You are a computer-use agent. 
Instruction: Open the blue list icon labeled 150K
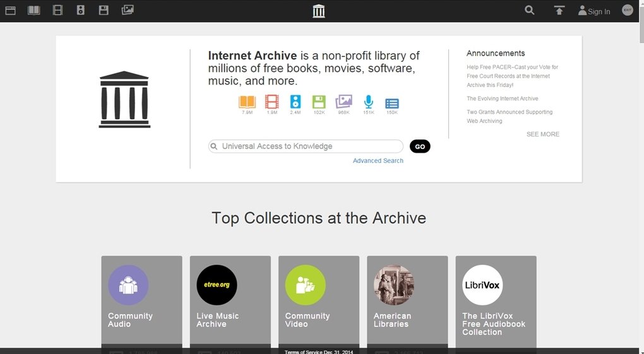(x=392, y=103)
